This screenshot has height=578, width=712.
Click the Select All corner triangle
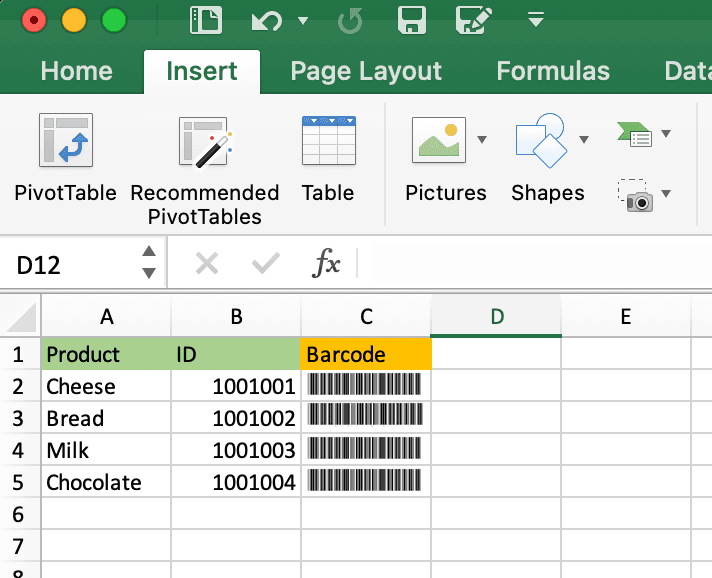point(21,317)
